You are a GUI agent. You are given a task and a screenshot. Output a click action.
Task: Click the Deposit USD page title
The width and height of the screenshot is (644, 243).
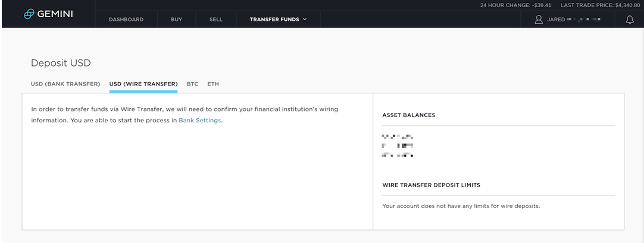(x=61, y=63)
